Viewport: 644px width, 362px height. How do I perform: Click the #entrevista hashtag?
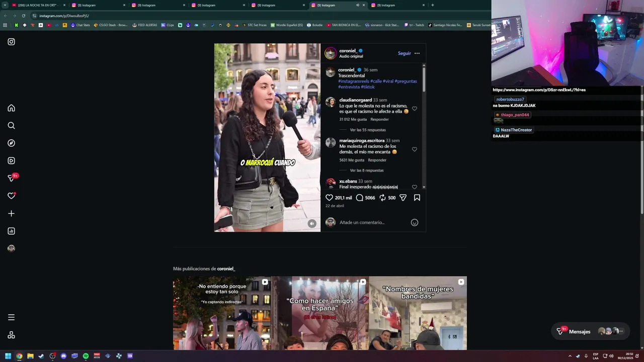349,87
